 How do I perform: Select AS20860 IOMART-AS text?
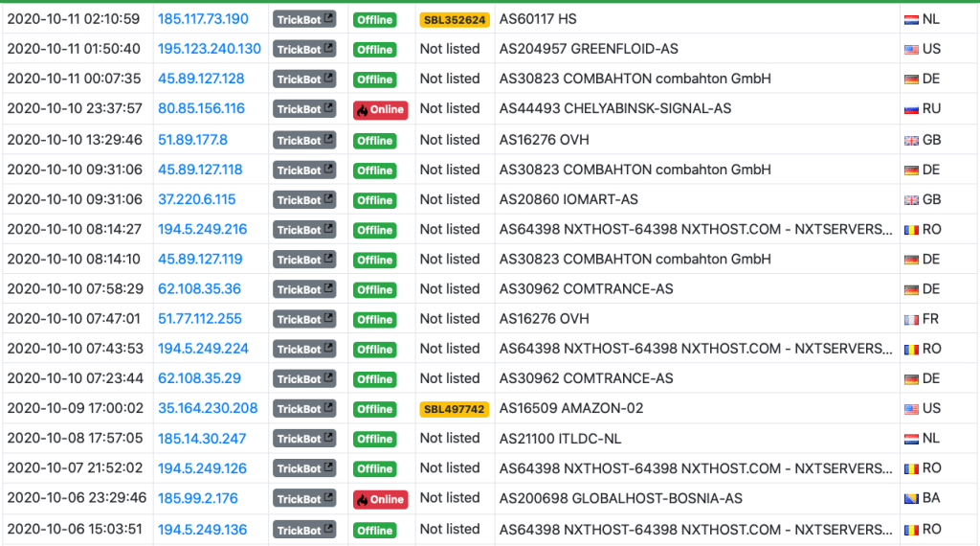pyautogui.click(x=568, y=199)
